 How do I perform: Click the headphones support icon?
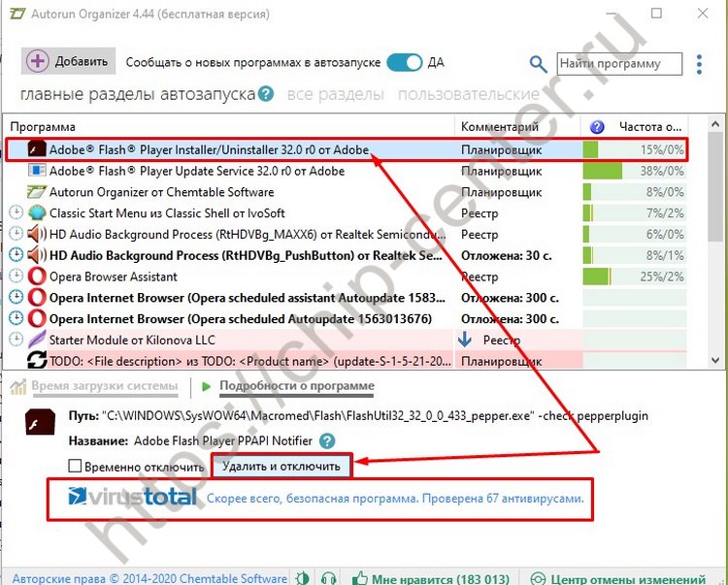pyautogui.click(x=329, y=578)
